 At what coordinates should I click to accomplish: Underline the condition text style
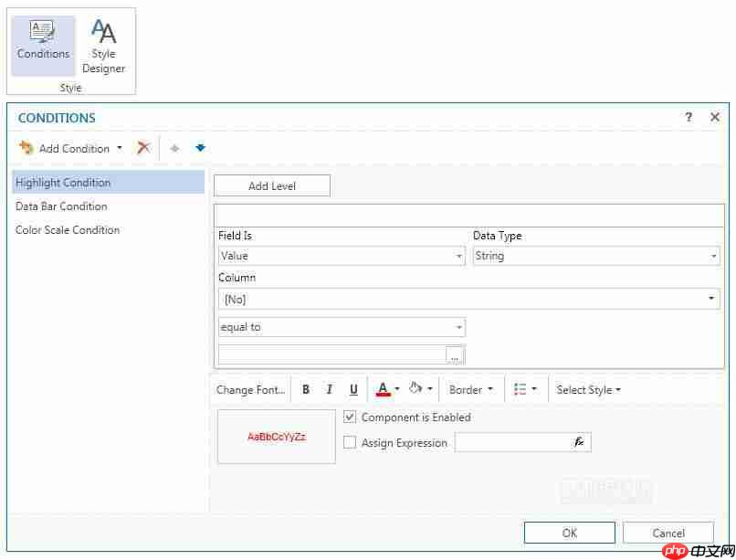click(353, 389)
